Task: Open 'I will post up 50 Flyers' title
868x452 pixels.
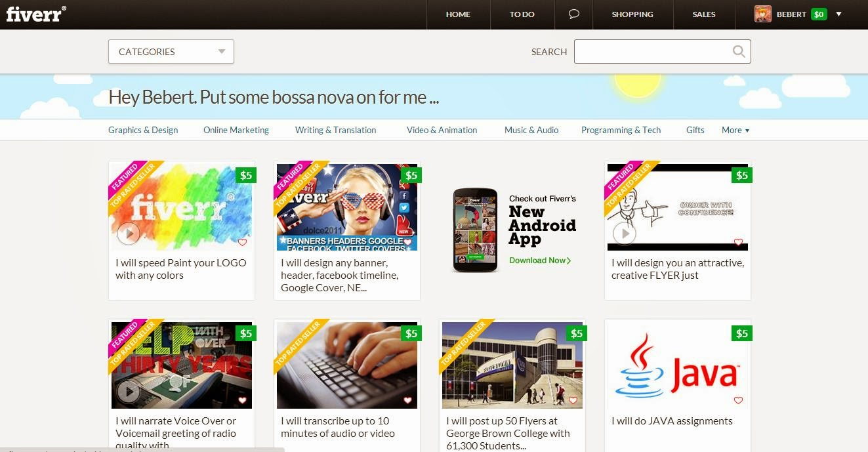Action: 508,433
